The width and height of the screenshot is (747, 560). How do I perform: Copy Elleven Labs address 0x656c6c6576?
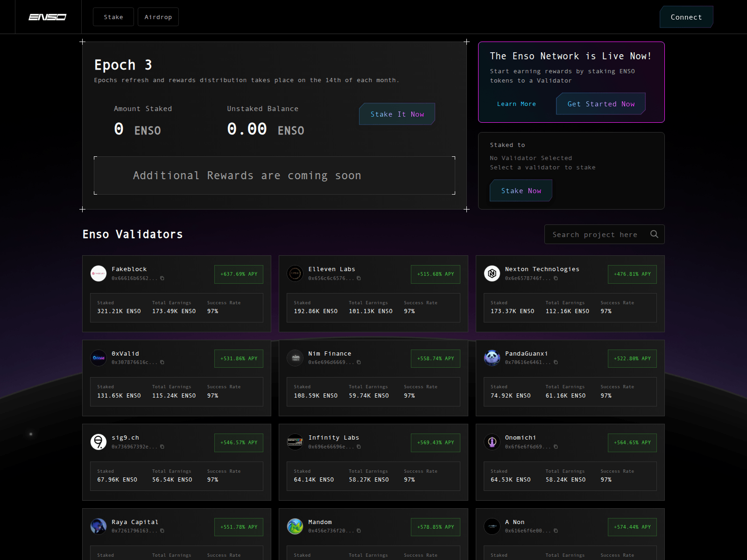click(359, 278)
